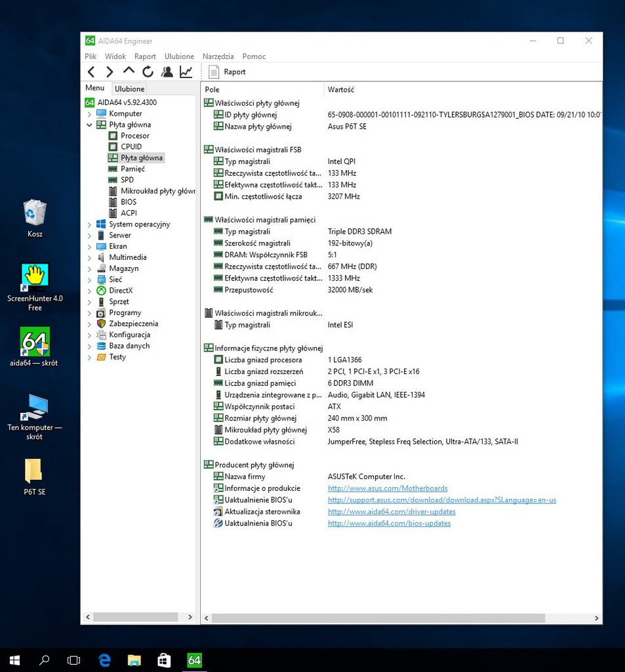
Task: Click the Baza danych database icon
Action: [101, 346]
